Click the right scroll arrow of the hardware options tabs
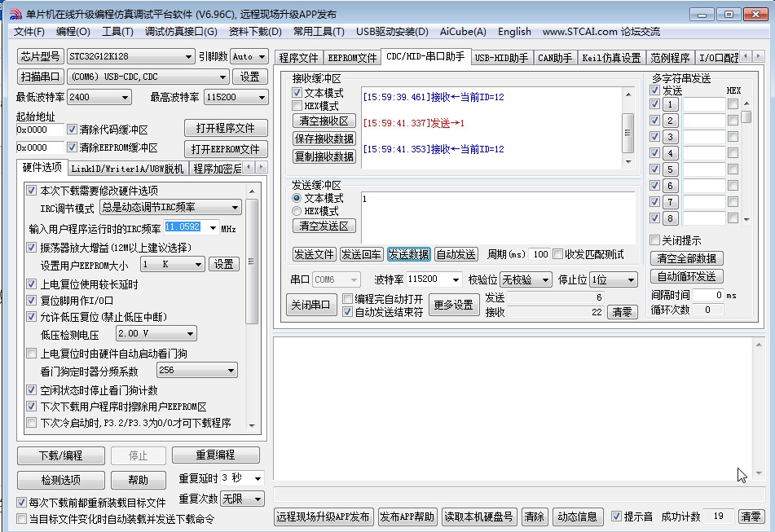The width and height of the screenshot is (775, 532). [262, 169]
